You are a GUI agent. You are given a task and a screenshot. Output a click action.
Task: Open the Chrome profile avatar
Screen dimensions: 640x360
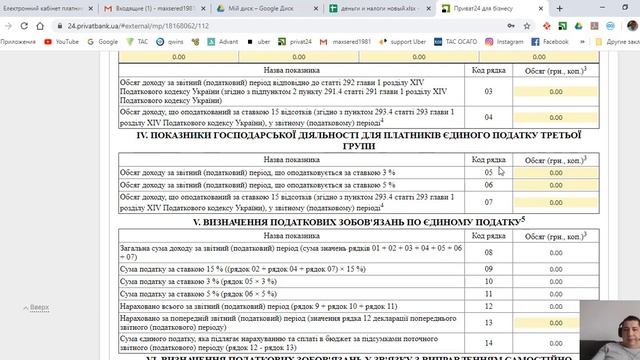pos(632,26)
